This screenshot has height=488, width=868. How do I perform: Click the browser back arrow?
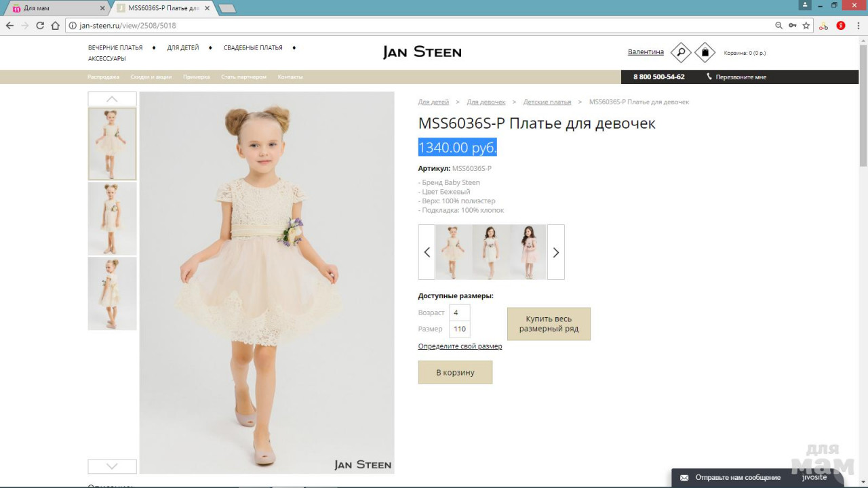coord(9,26)
